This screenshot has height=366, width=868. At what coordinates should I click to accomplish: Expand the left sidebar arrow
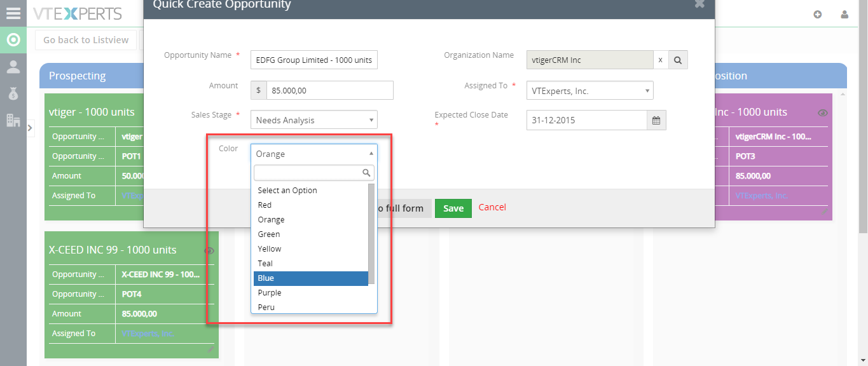(31, 128)
